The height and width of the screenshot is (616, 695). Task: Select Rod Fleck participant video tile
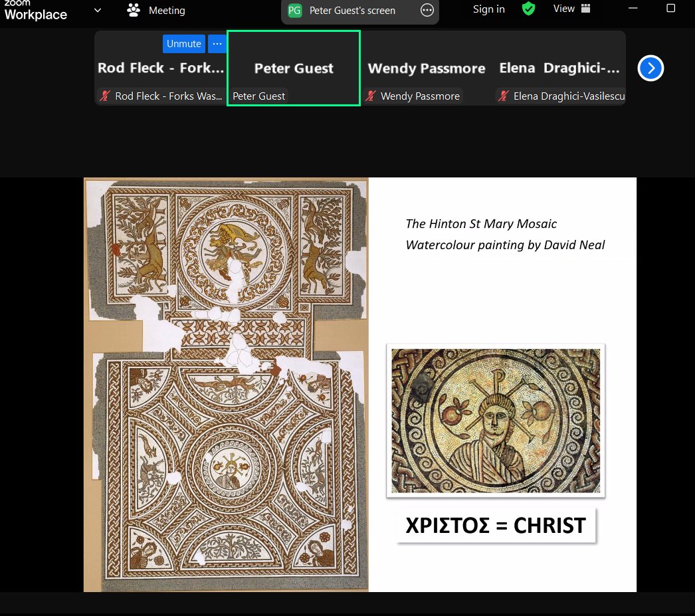(161, 68)
